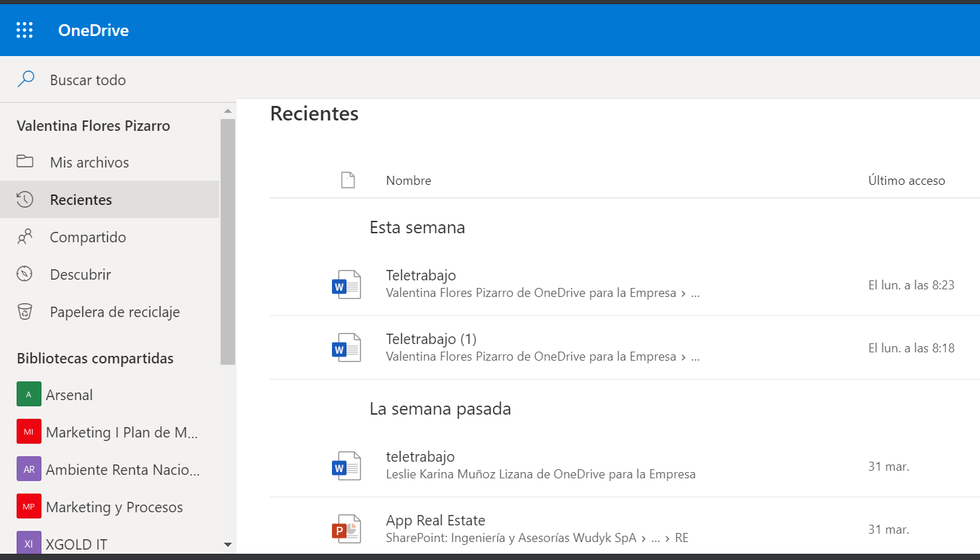The image size is (980, 560).
Task: Click the OneDrive title link
Action: [93, 30]
